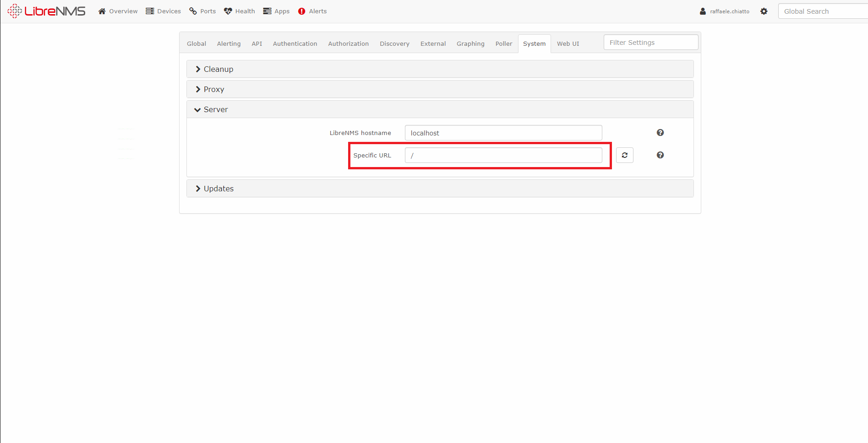Open the Devices menu
Image resolution: width=868 pixels, height=443 pixels.
tap(163, 11)
